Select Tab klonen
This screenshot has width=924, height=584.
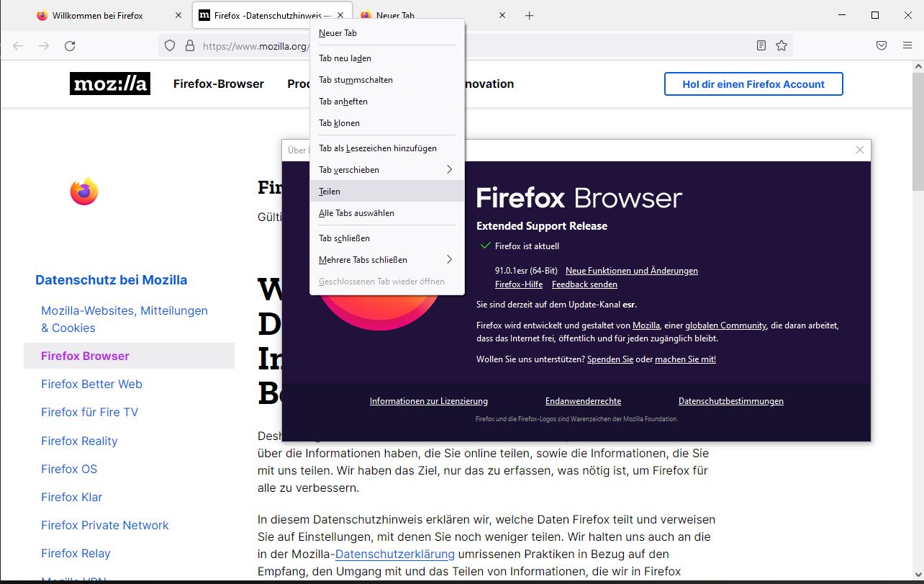387,123
